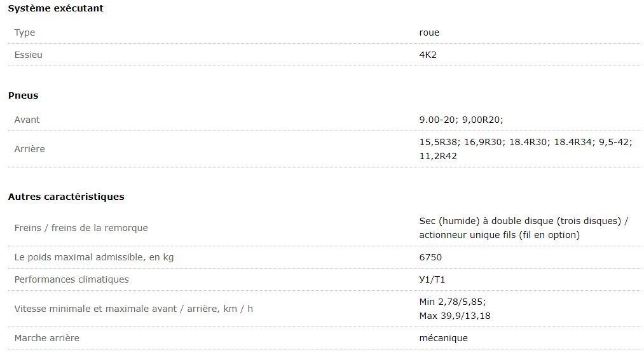Select the 'Marche arrière' row label
Screen dimensions: 644x352
pyautogui.click(x=47, y=338)
